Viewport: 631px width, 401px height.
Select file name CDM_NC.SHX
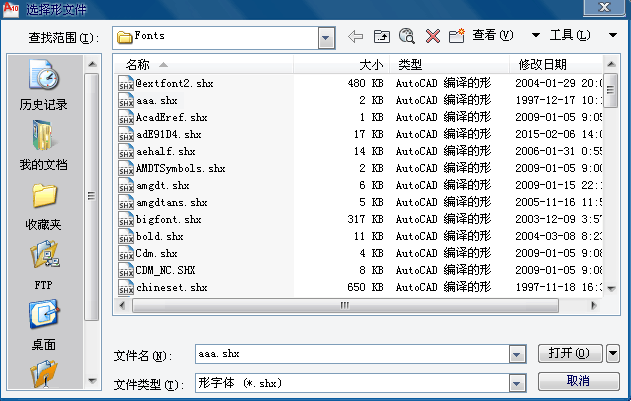[x=165, y=270]
